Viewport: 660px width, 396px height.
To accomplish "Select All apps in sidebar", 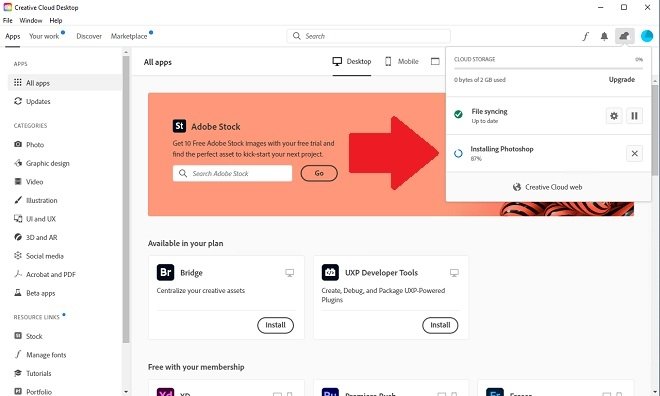I will click(x=65, y=83).
